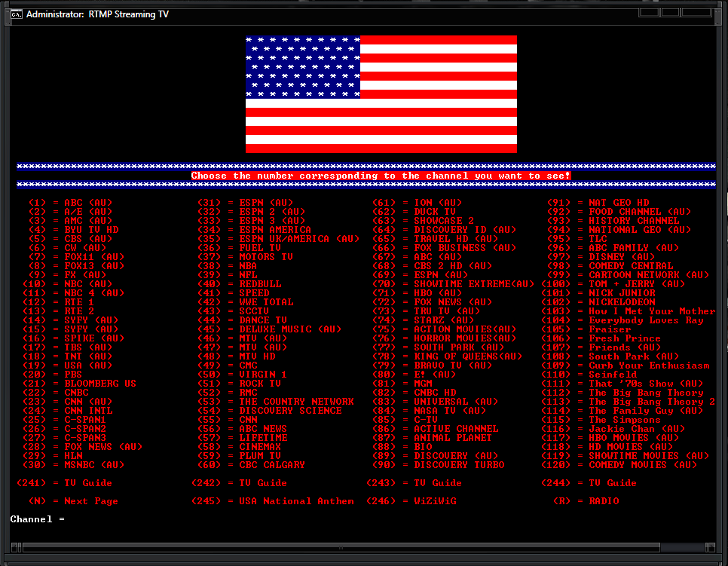Pick the (93) HISTORY CHANNEL entry
The width and height of the screenshot is (728, 566).
[x=613, y=221]
